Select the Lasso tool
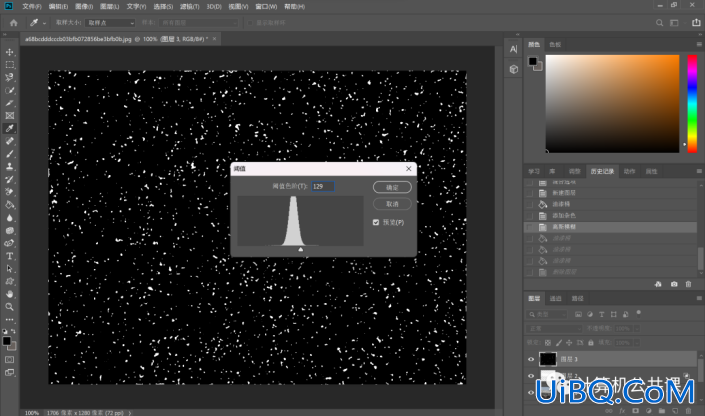This screenshot has height=416, width=705. coord(9,77)
